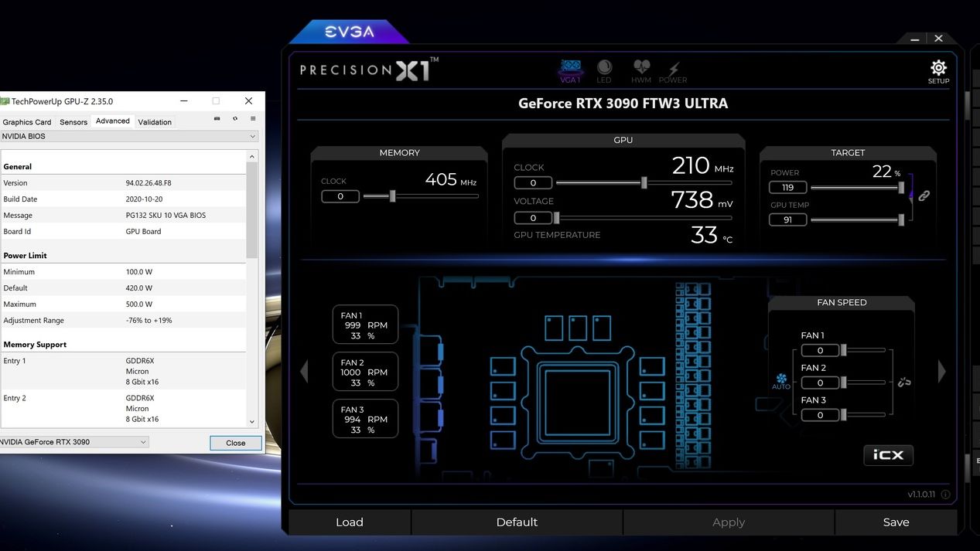
Task: Open the Validation tab in GPU-Z
Action: 155,122
